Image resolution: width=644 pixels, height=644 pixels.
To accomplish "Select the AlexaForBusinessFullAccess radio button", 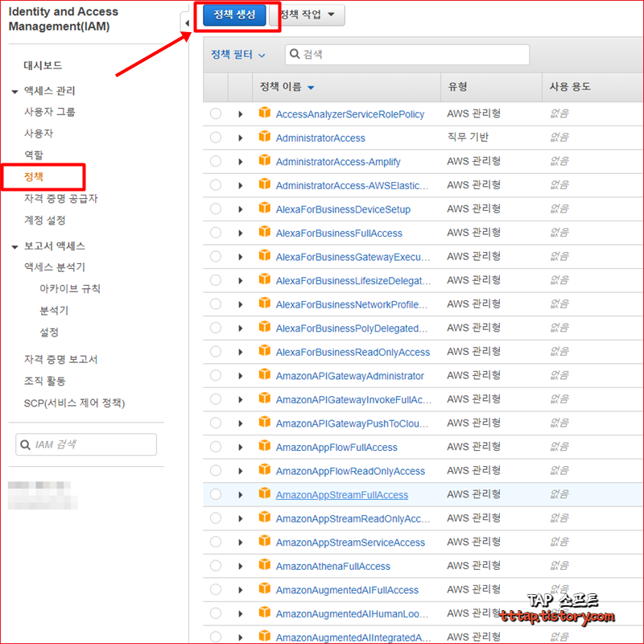I will [x=216, y=233].
